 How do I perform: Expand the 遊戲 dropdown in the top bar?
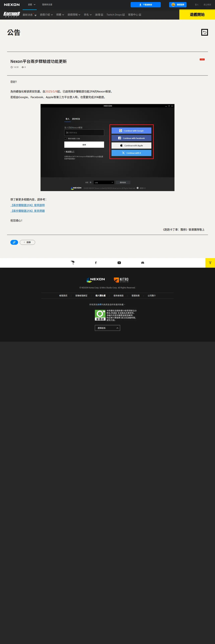tap(32, 5)
